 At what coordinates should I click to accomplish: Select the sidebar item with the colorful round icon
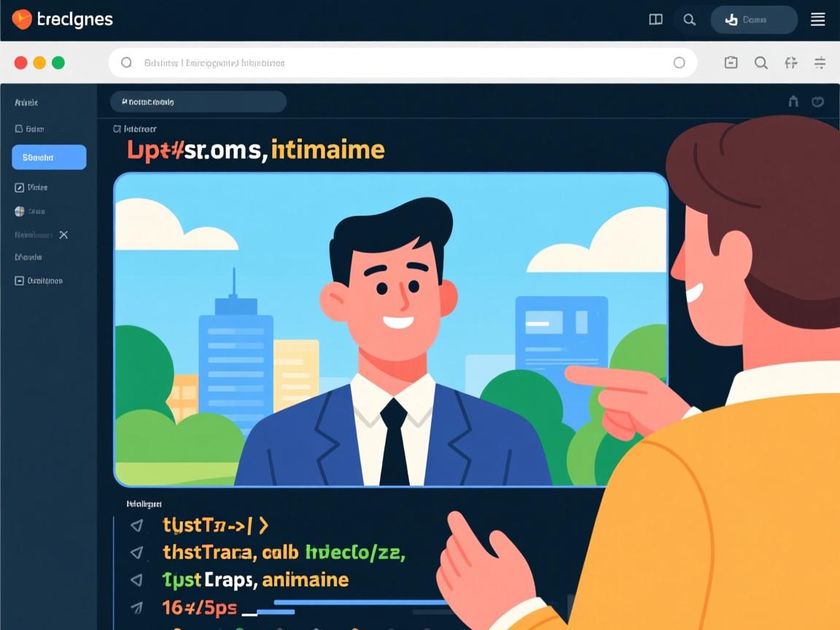pos(20,211)
